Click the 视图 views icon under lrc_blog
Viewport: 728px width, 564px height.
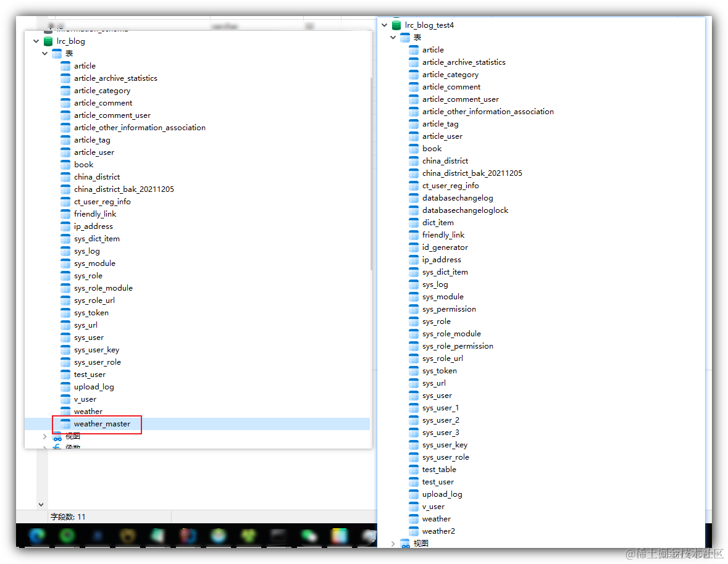pos(57,436)
